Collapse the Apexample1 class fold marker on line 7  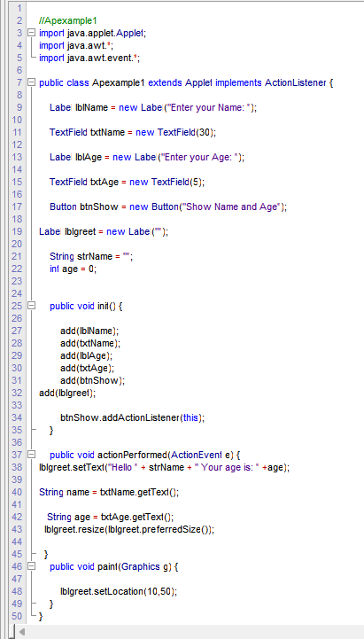[x=31, y=82]
